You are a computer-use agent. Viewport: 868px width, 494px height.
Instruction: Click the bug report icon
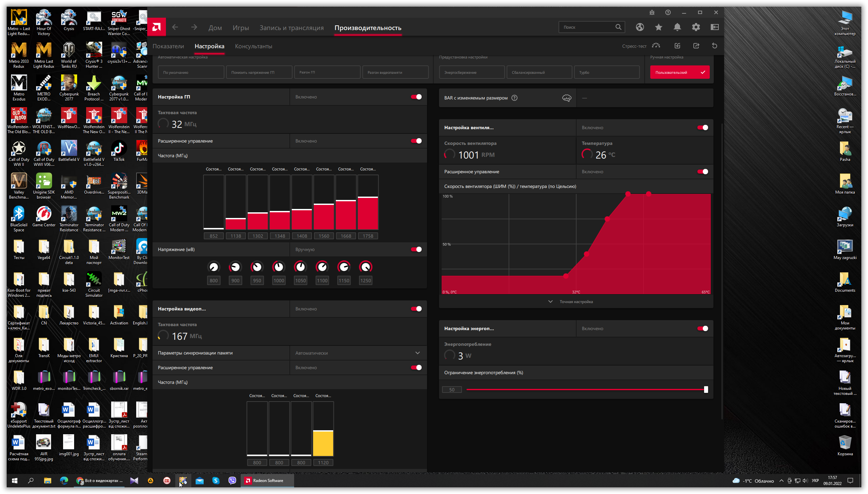click(x=652, y=13)
